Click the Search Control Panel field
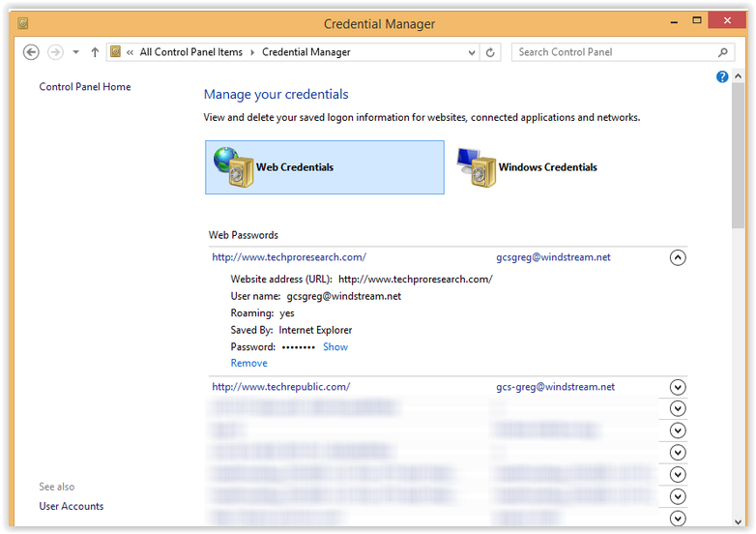Screen dimensions: 756x534 (614, 52)
